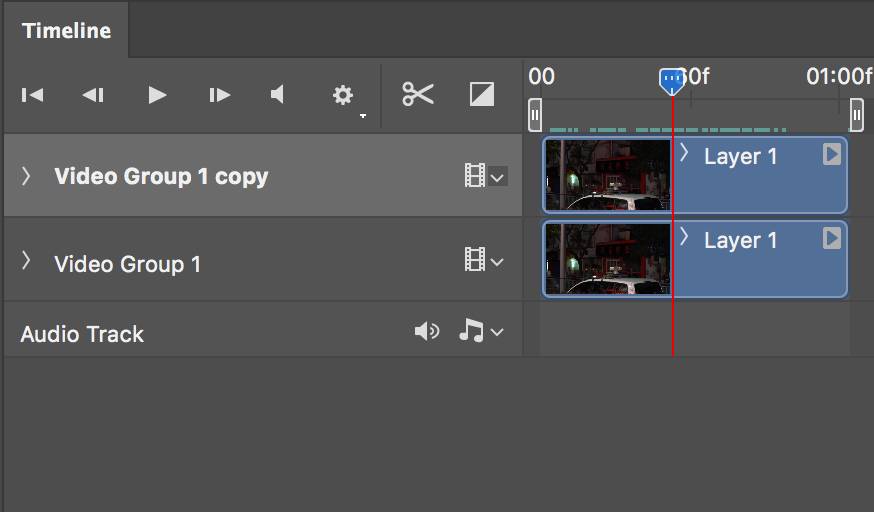Select the top Layer 1 clip thumbnail
Screen dimensions: 874x512
tap(607, 175)
